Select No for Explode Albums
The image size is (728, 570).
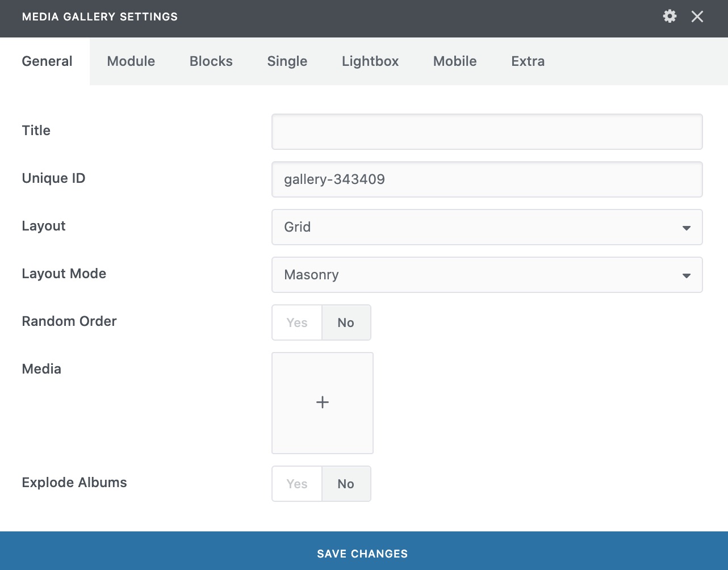346,484
